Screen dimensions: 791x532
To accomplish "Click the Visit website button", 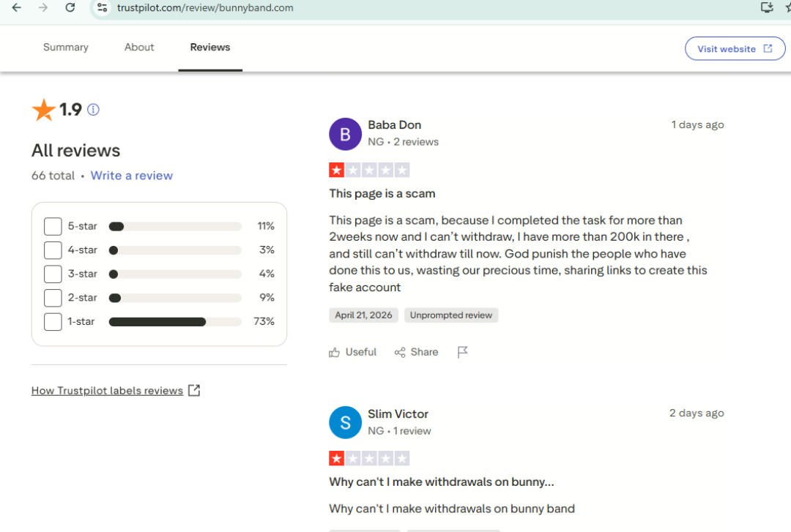I will (x=735, y=49).
